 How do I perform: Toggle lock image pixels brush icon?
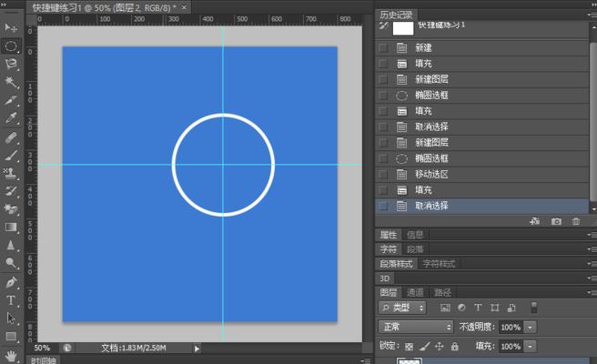[x=424, y=347]
